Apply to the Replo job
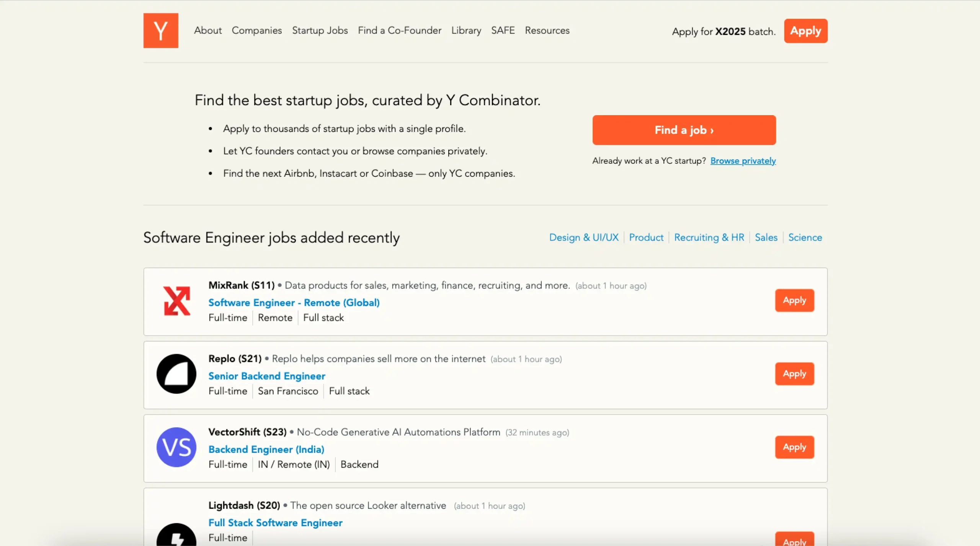 [795, 374]
